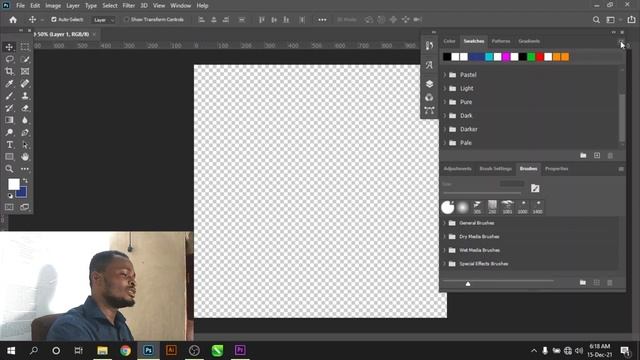Image resolution: width=640 pixels, height=360 pixels.
Task: Open the collapsed History panel icon
Action: tap(429, 45)
